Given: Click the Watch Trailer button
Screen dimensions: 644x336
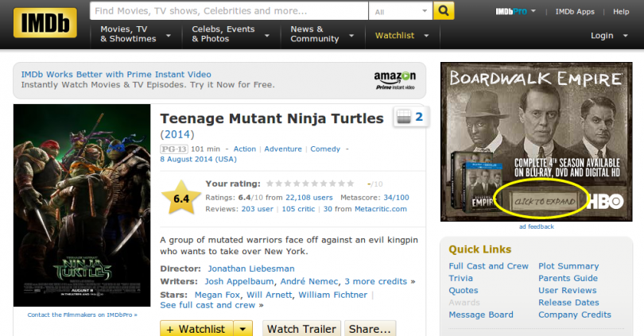Looking at the screenshot, I should [x=301, y=329].
